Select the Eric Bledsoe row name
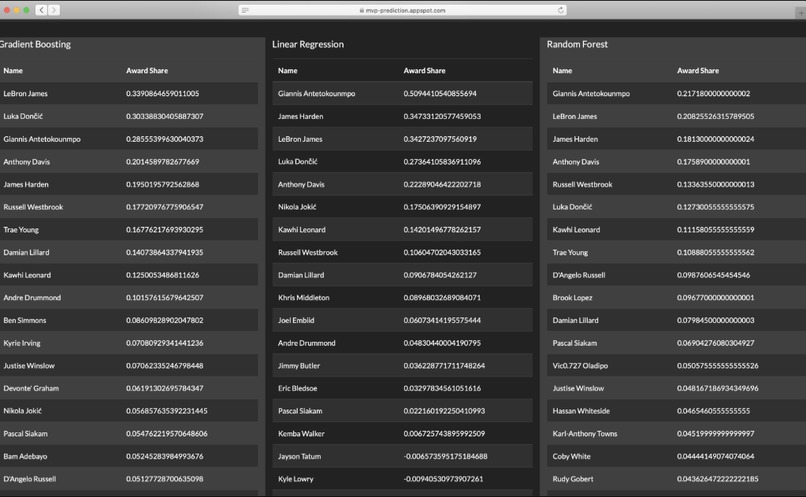 297,388
